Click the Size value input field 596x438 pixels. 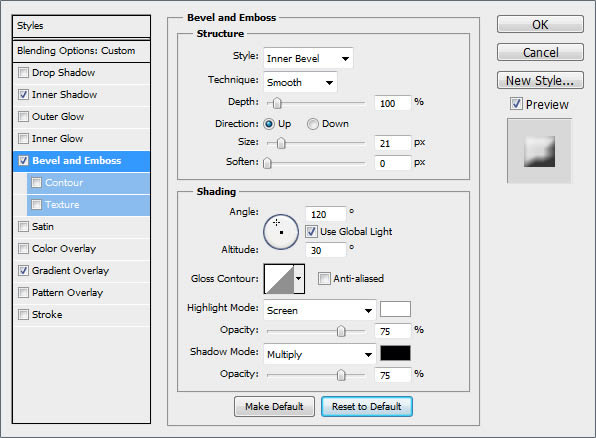tap(393, 143)
